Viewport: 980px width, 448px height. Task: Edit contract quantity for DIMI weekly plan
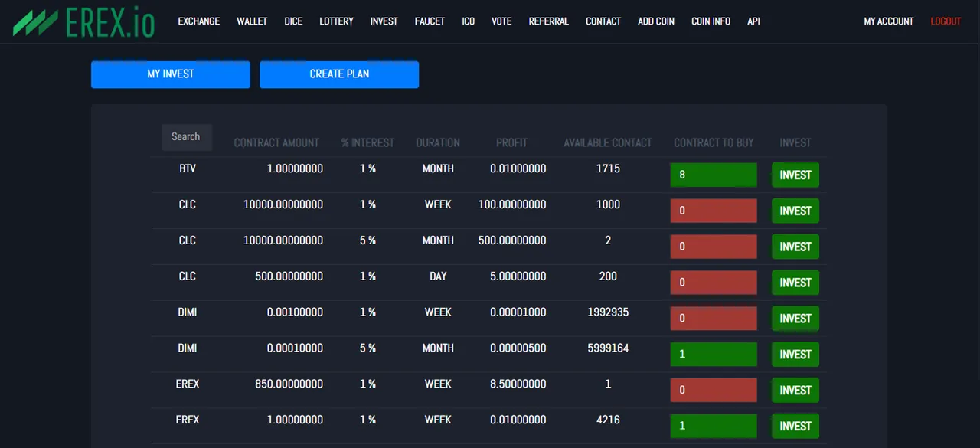(714, 319)
